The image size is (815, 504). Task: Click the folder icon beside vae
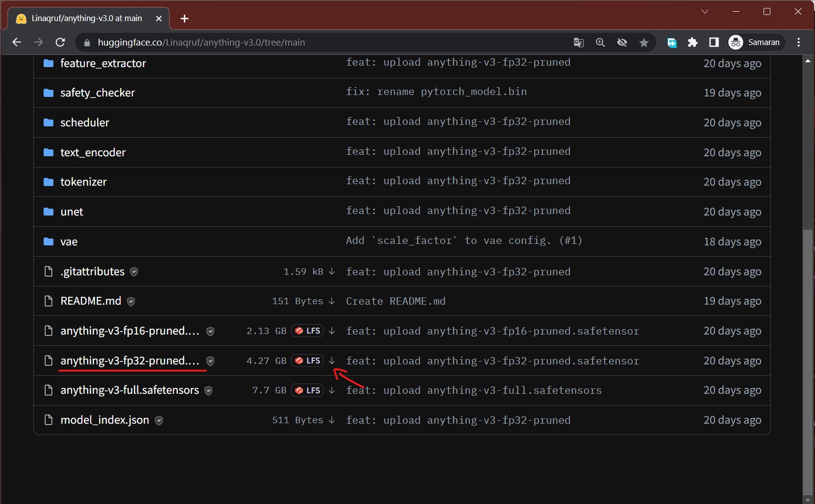pos(49,241)
